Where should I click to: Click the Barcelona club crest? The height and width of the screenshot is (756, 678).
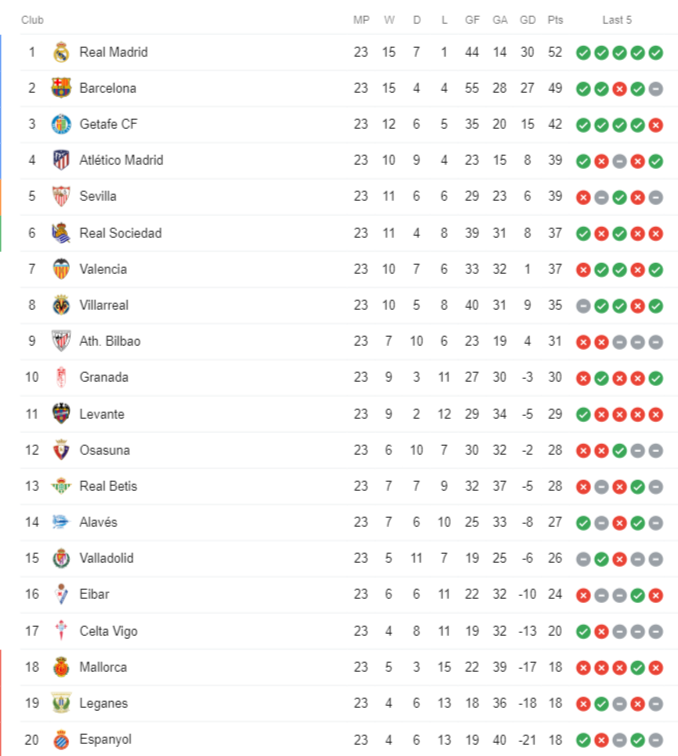click(61, 88)
